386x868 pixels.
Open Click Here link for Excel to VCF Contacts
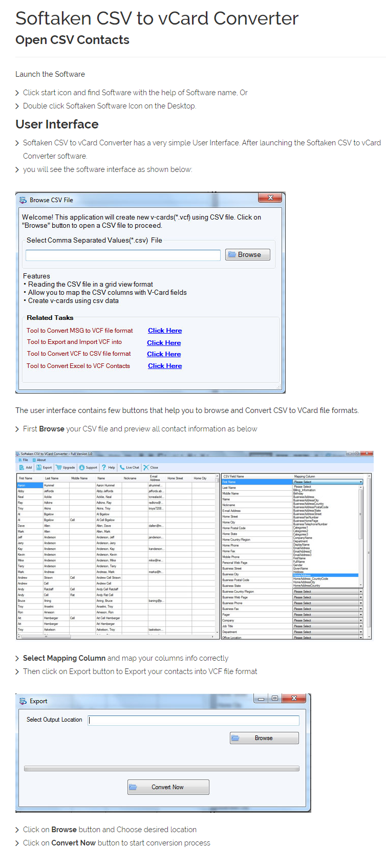(x=165, y=366)
